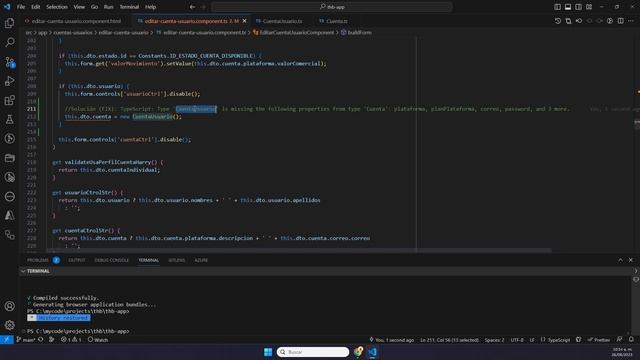Open changes icon in editor toolbar

click(568, 21)
